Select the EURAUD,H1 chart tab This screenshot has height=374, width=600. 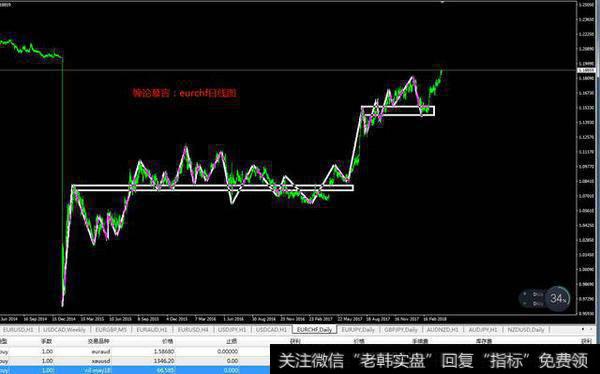[x=152, y=330]
